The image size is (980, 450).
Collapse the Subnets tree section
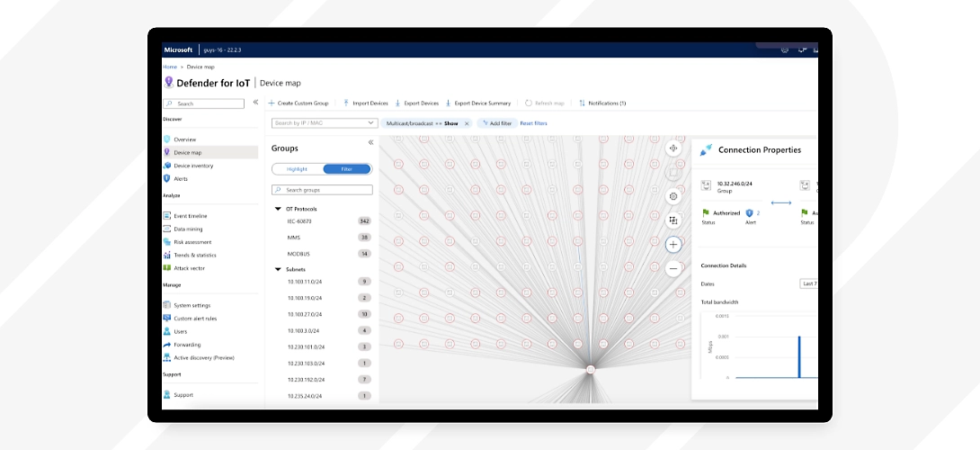pos(278,269)
